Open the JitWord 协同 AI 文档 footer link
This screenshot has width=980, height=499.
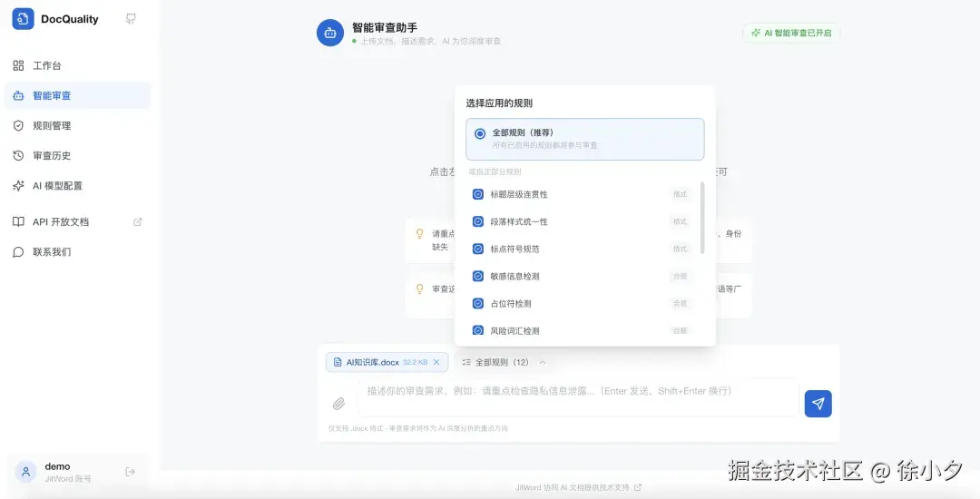coord(578,487)
